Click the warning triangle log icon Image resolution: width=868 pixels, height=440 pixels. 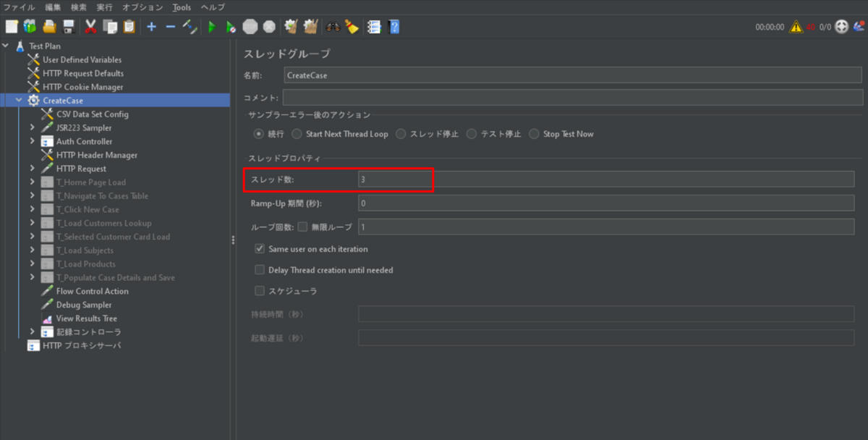(x=796, y=27)
